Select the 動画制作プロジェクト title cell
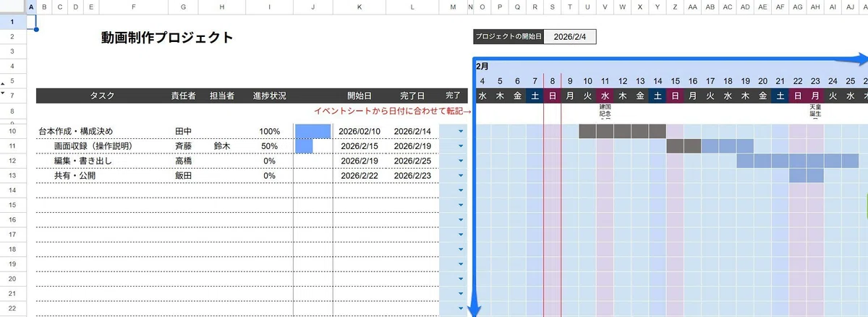 (167, 38)
